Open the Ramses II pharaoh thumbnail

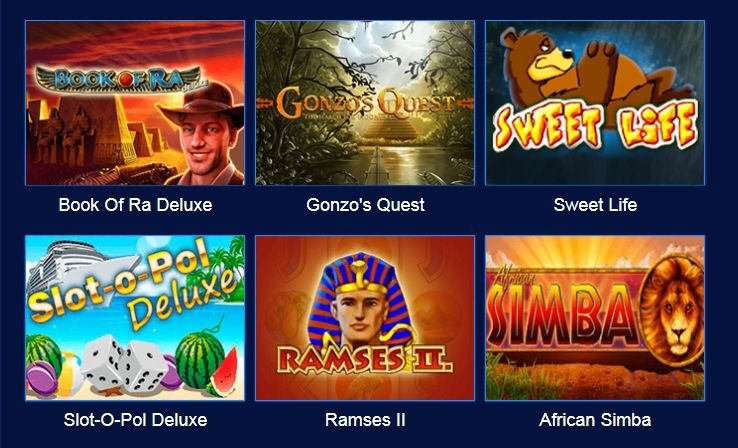point(365,318)
